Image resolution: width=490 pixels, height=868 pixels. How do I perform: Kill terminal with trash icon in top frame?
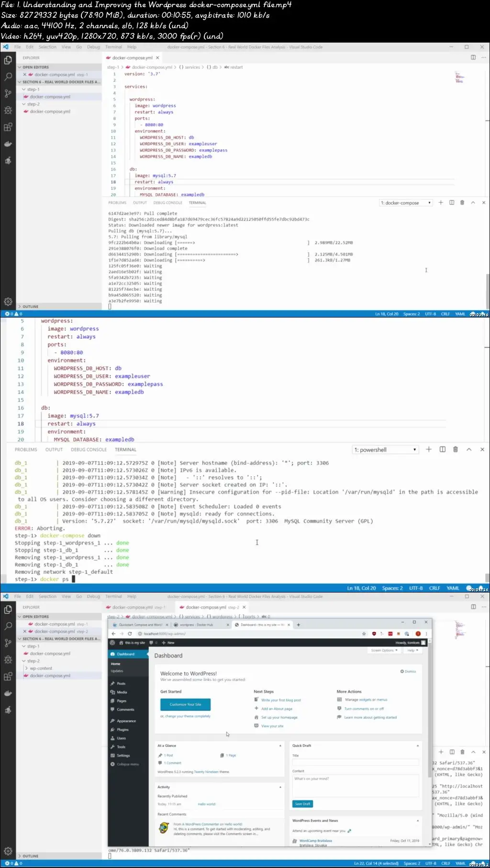(x=462, y=203)
